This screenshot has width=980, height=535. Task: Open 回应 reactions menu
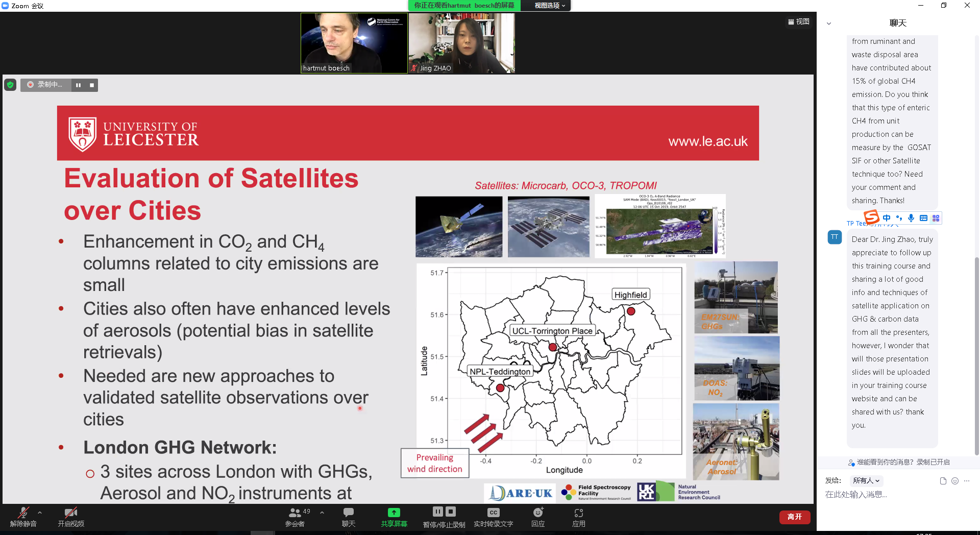[538, 517]
